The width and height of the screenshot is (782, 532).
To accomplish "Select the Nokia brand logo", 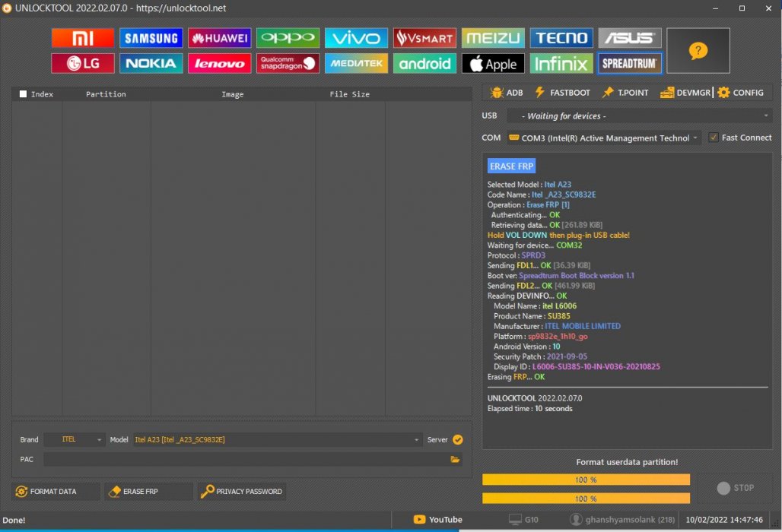I will click(x=151, y=63).
